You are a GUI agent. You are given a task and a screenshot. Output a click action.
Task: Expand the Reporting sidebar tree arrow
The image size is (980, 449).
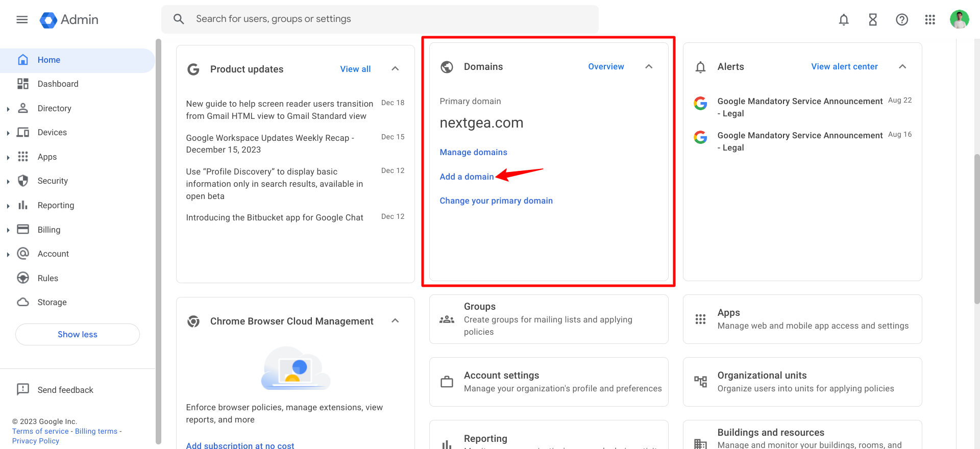tap(8, 206)
